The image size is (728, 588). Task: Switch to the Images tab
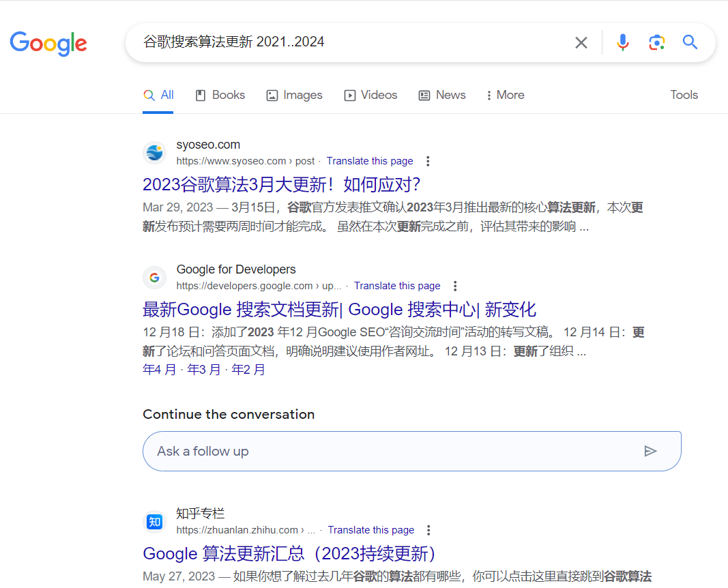[294, 95]
